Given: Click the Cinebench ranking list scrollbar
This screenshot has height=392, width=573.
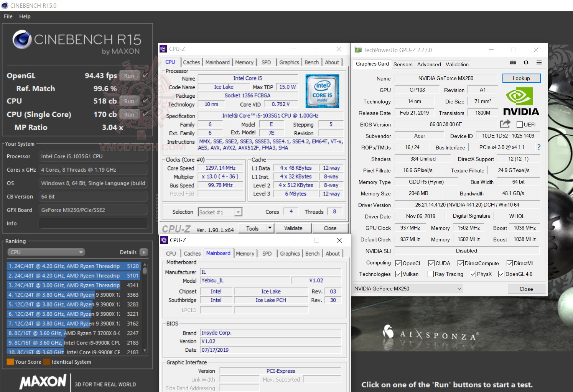Looking at the screenshot, I should click(145, 307).
